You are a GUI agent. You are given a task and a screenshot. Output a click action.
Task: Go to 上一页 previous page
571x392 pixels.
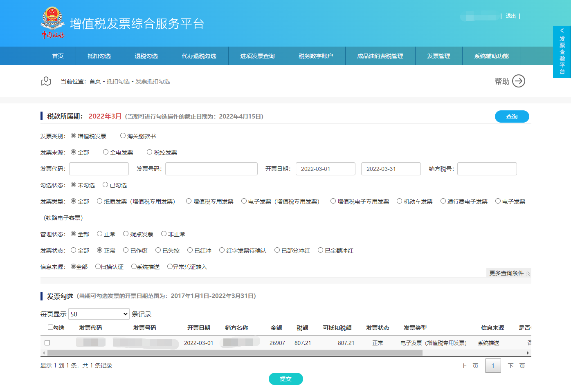tap(470, 366)
